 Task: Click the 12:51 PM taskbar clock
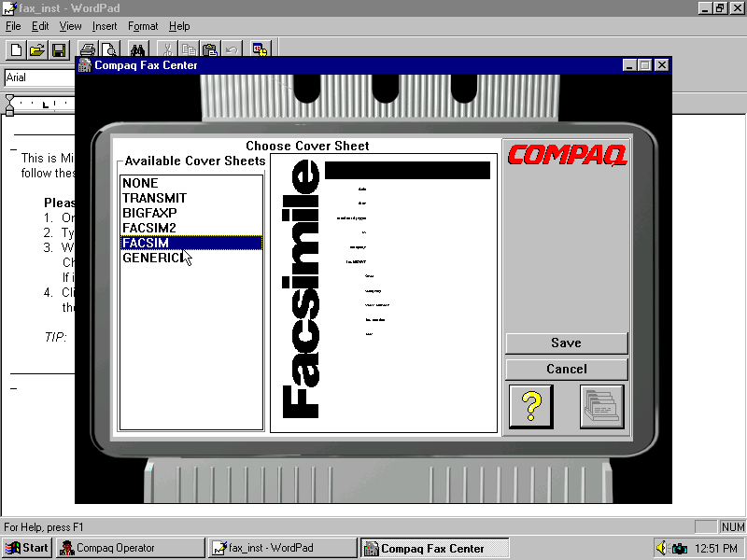[x=716, y=549]
